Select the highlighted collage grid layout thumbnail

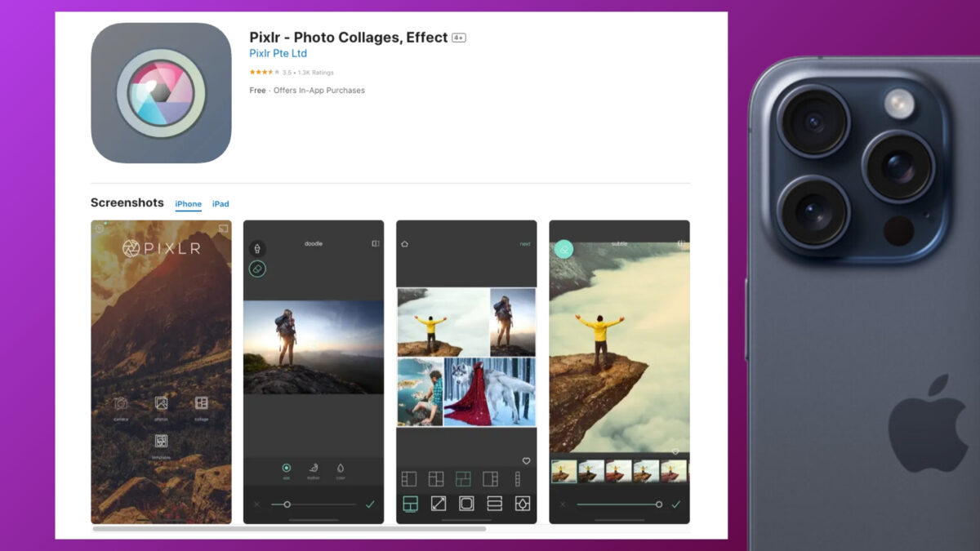[462, 479]
